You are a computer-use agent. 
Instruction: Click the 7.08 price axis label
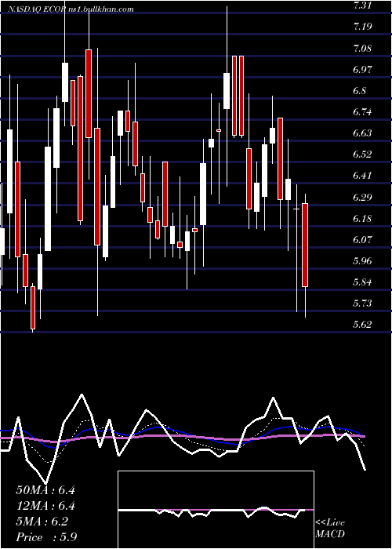(362, 49)
